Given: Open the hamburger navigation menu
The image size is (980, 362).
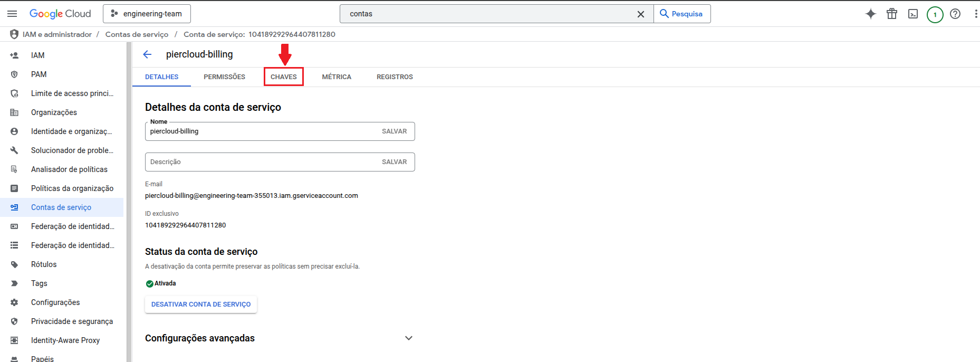Looking at the screenshot, I should [12, 14].
